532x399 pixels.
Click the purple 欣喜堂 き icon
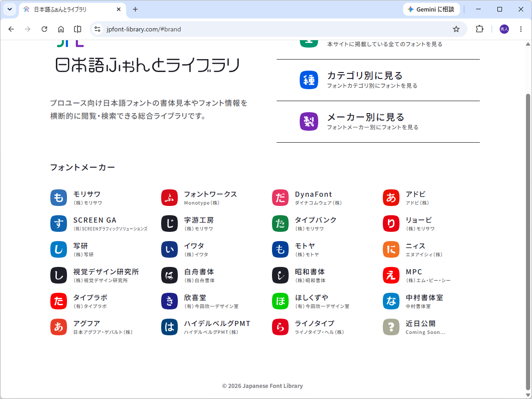pos(169,301)
